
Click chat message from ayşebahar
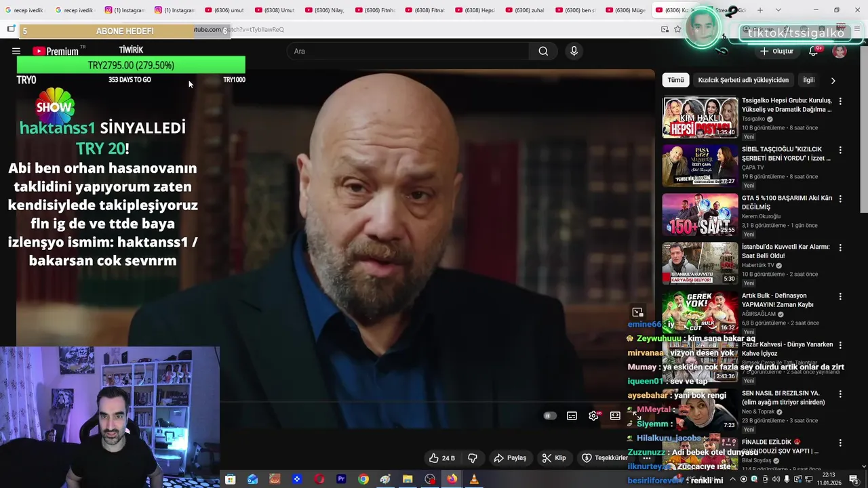coord(677,395)
